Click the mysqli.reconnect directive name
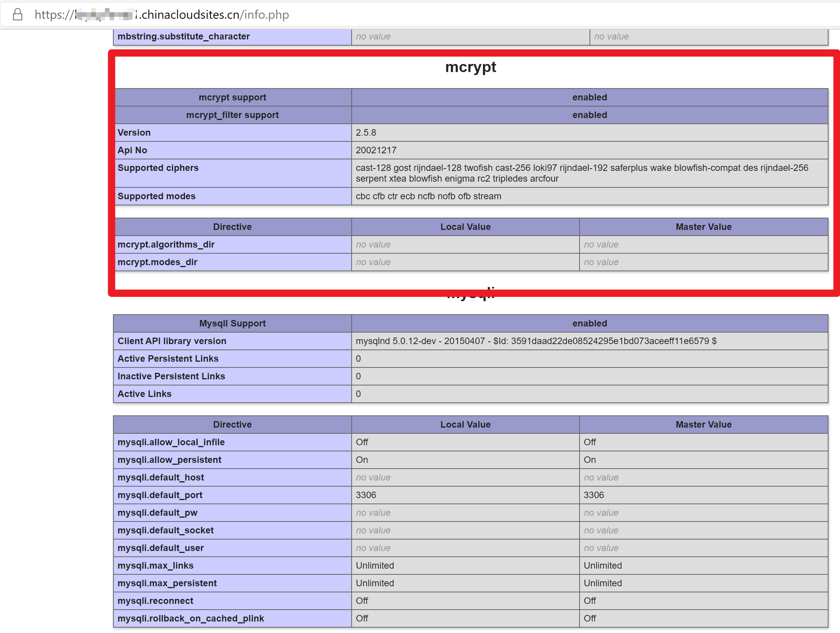This screenshot has width=840, height=633. pos(155,601)
